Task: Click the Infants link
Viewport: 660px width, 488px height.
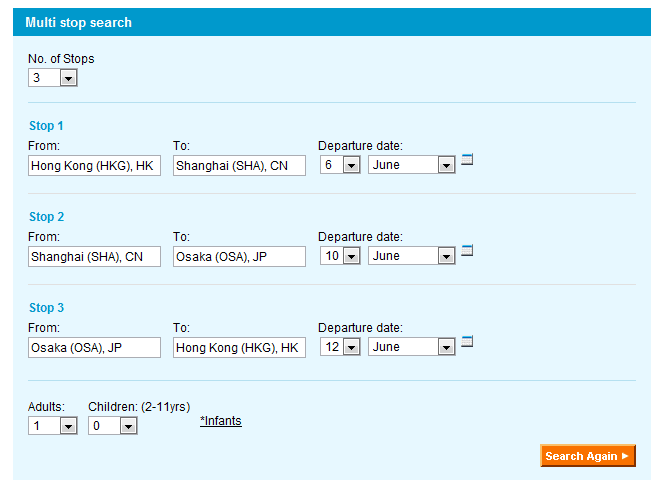Action: (x=221, y=421)
